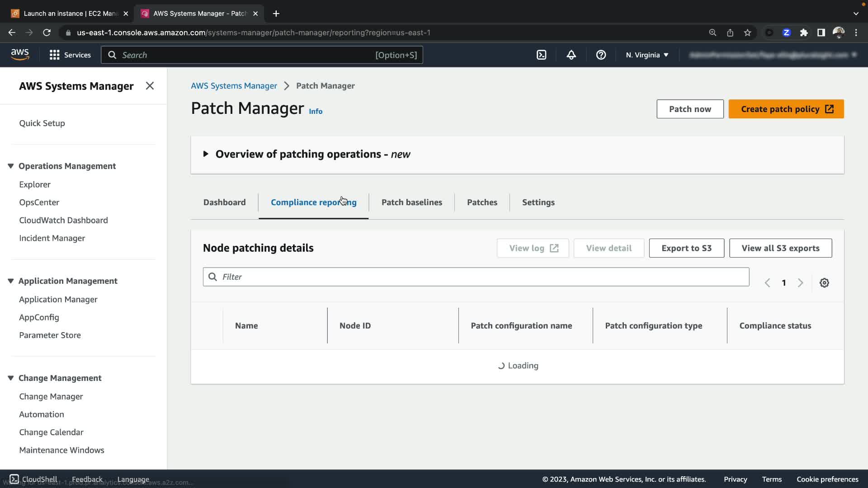This screenshot has width=868, height=488.
Task: Click Create patch policy button
Action: [786, 109]
